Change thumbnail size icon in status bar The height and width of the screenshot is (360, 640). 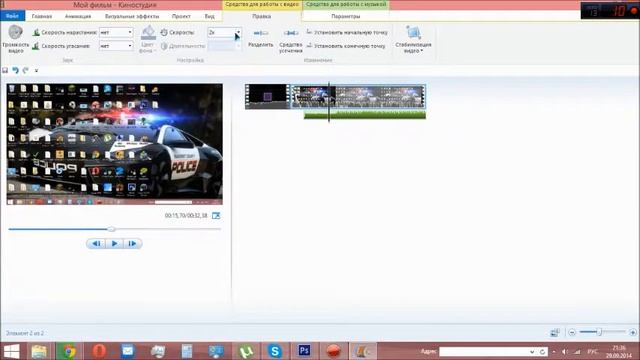tap(555, 333)
